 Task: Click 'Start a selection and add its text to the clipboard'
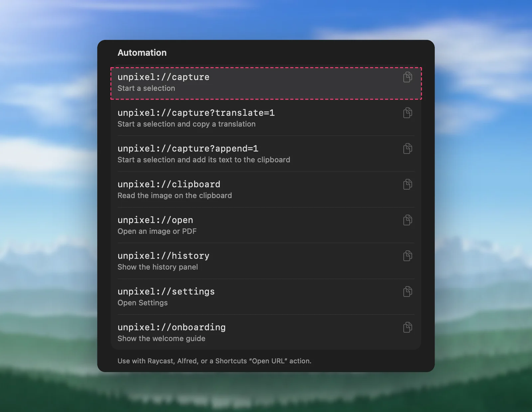(204, 160)
